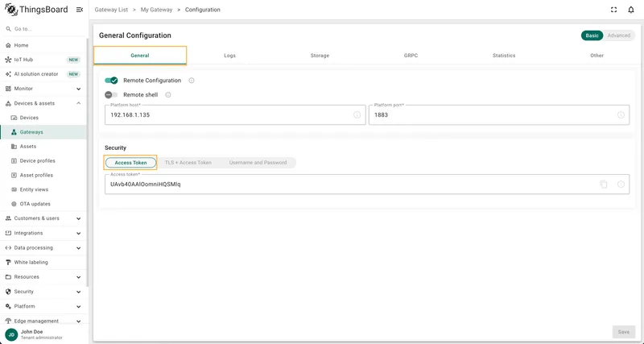644x344 pixels.
Task: Expand the Platform menu chevron
Action: coord(78,307)
